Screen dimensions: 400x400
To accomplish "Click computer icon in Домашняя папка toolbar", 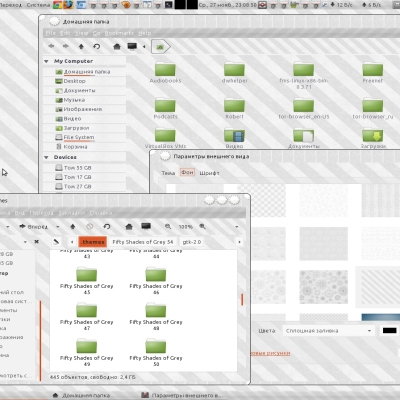I will pyautogui.click(x=132, y=46).
